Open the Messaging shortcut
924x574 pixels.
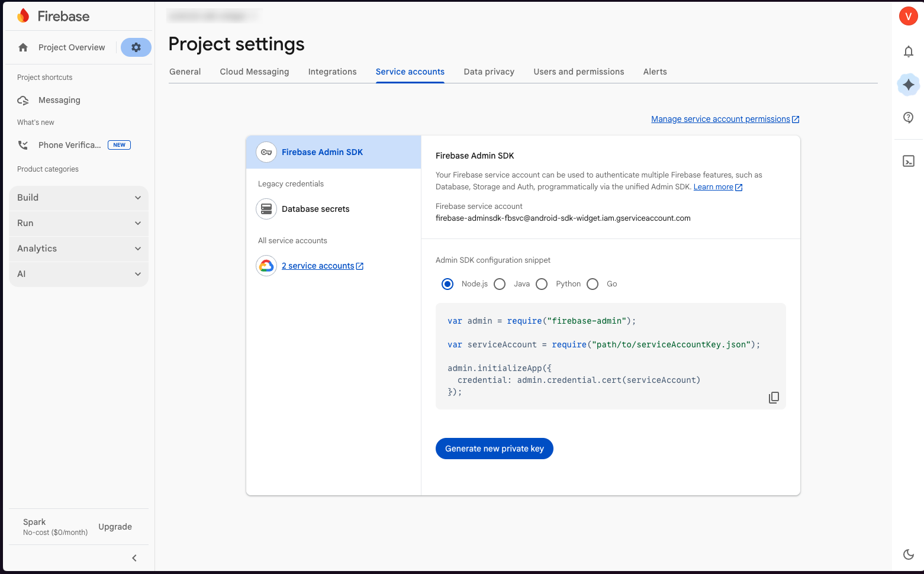click(58, 100)
